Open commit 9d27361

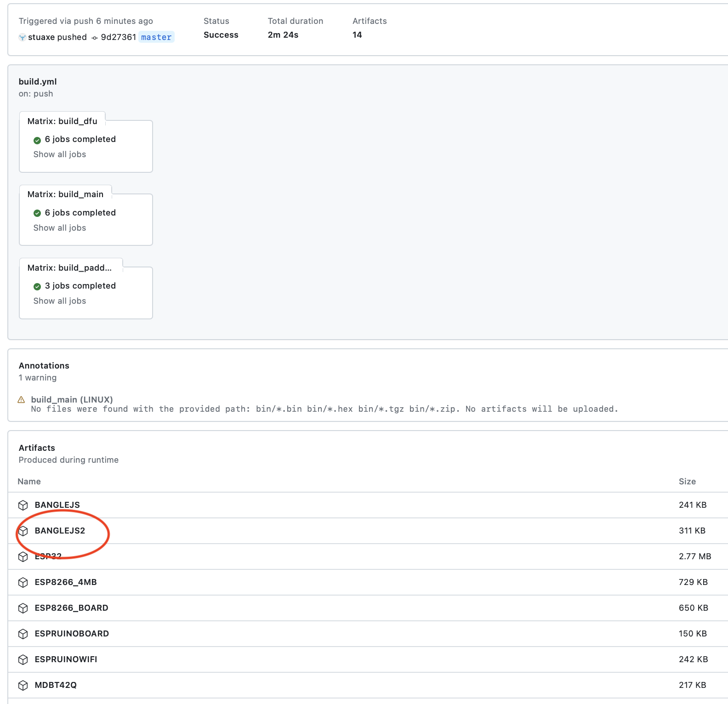[x=119, y=37]
